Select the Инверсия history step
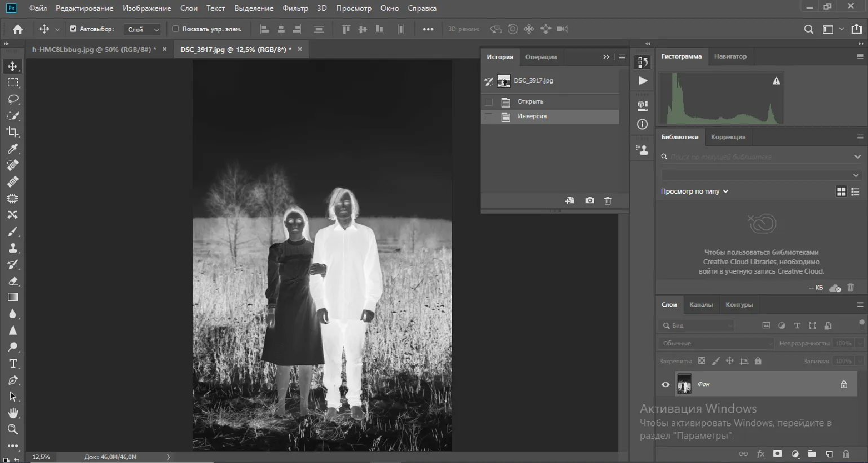 tap(532, 117)
